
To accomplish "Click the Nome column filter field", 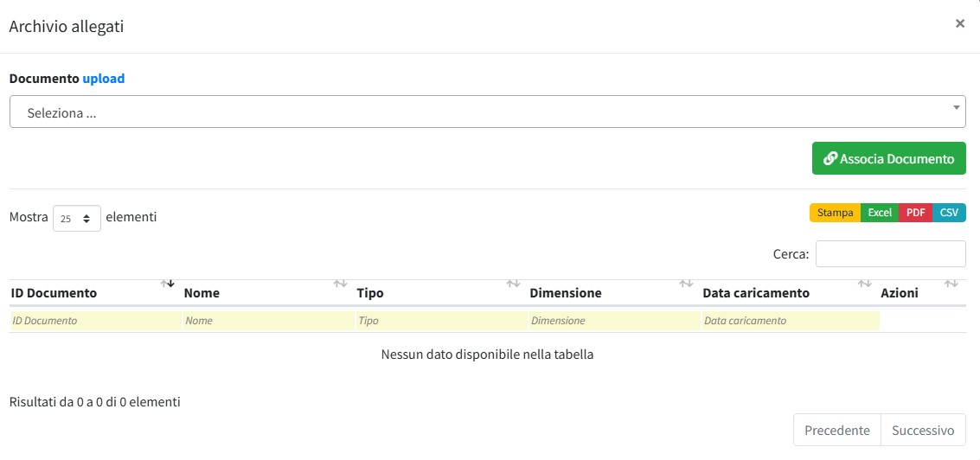I will coord(268,321).
